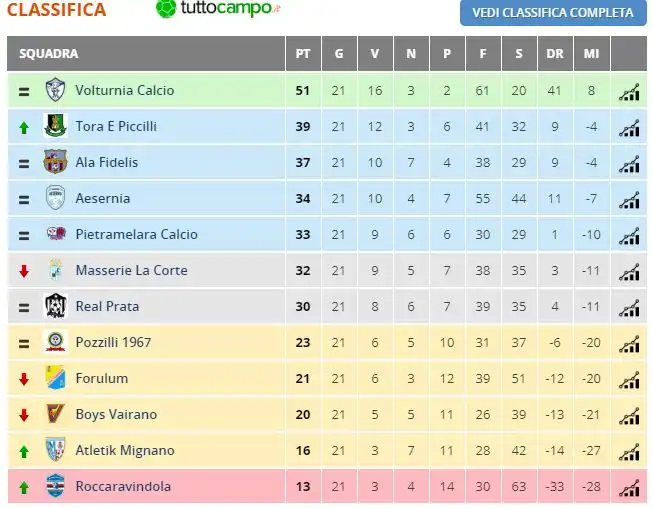The width and height of the screenshot is (653, 508).
Task: Open the Pozzilli 1967 team link
Action: tap(113, 342)
